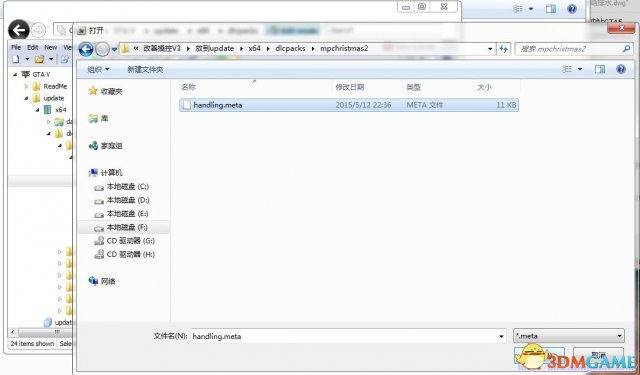Viewport: 640px width, 375px height.
Task: Refresh the mpchristmas2 folder view
Action: (x=503, y=49)
